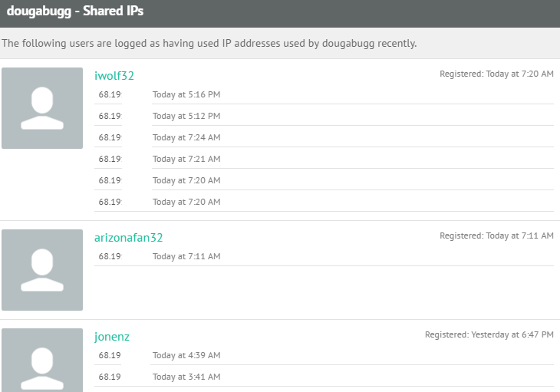560x392 pixels.
Task: Select iwolf32 IP logged at 5:12 PM
Action: [x=110, y=116]
